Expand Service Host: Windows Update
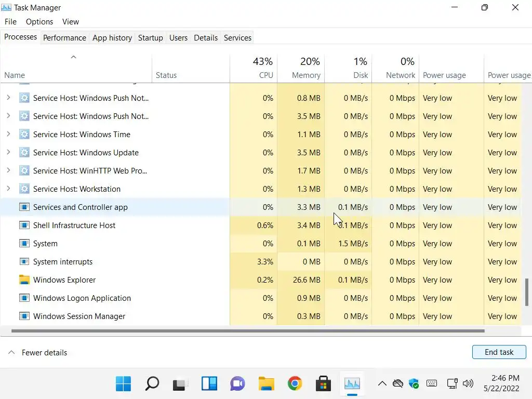 click(x=8, y=152)
